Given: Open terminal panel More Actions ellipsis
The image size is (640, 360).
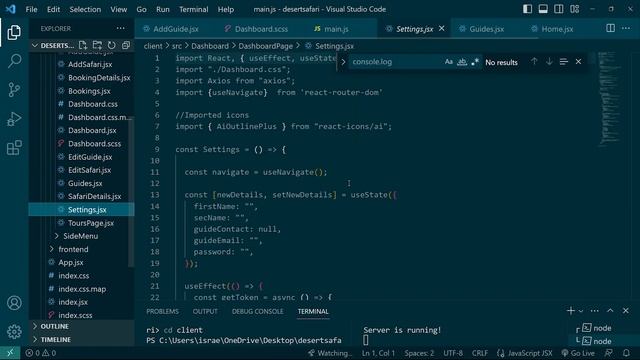Looking at the screenshot, I should click(595, 311).
